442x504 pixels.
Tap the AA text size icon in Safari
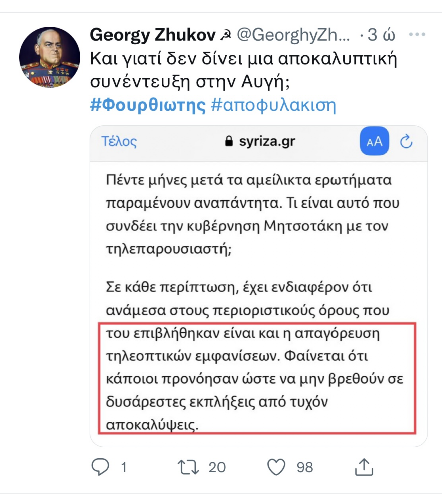tap(373, 142)
